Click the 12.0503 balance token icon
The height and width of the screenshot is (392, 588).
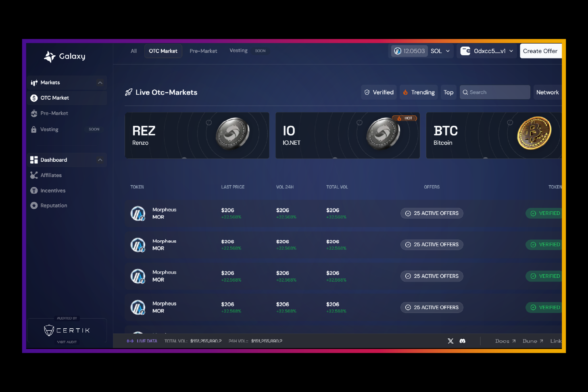tap(398, 51)
